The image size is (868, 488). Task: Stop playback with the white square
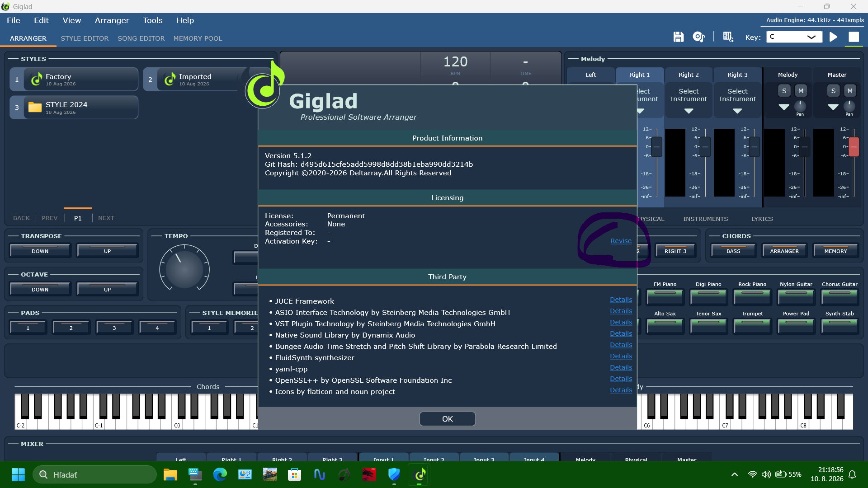tap(854, 37)
